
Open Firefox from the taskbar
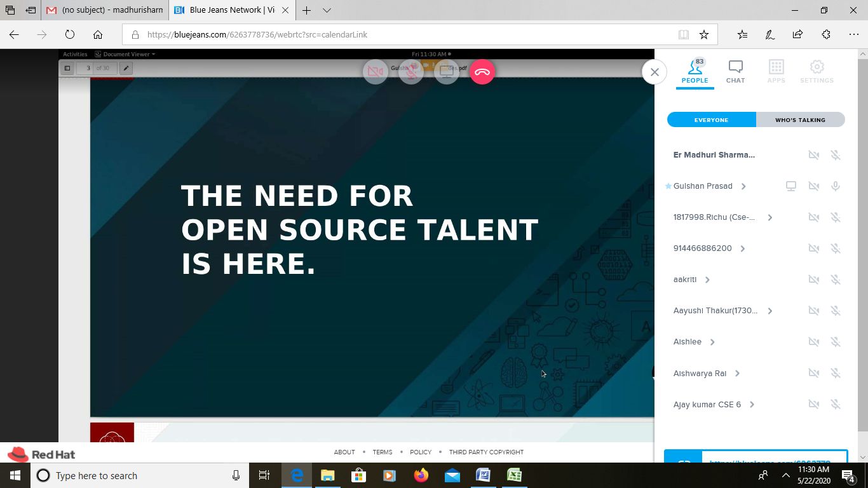[x=421, y=475]
